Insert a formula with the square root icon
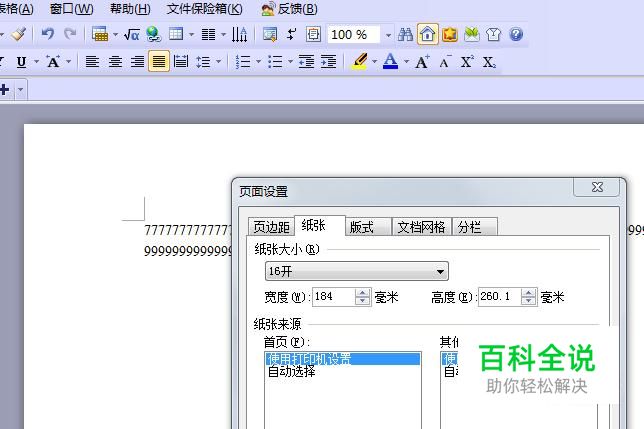Viewport: 644px width, 429px height. click(x=131, y=34)
